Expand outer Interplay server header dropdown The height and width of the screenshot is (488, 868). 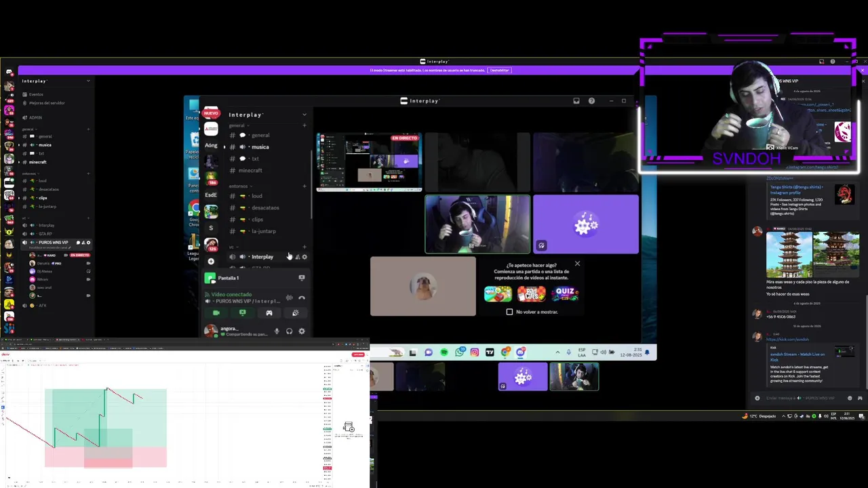click(88, 81)
